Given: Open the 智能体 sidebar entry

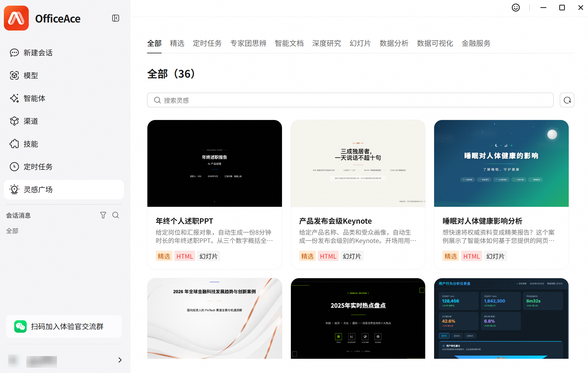Looking at the screenshot, I should coord(64,98).
